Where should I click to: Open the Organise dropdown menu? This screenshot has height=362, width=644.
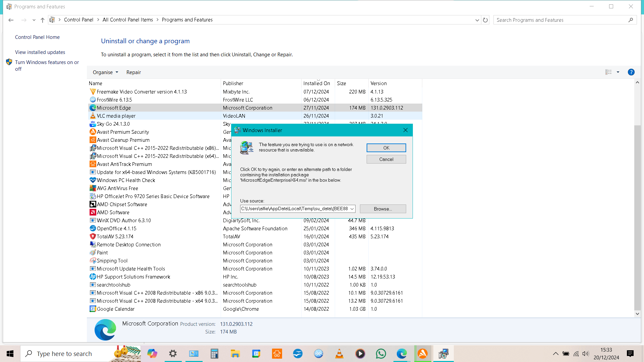(105, 72)
